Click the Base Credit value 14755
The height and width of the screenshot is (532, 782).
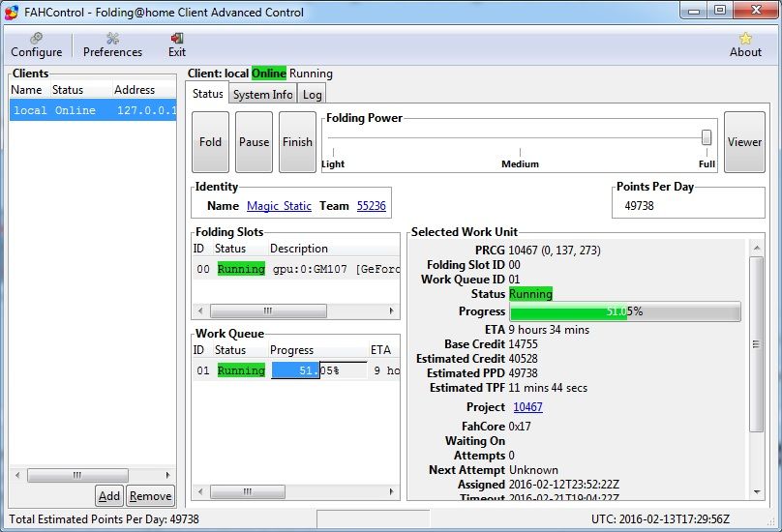(x=524, y=344)
